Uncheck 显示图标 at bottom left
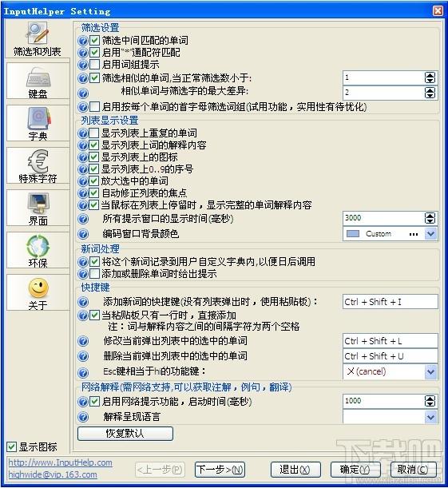The image size is (448, 488). pyautogui.click(x=11, y=447)
